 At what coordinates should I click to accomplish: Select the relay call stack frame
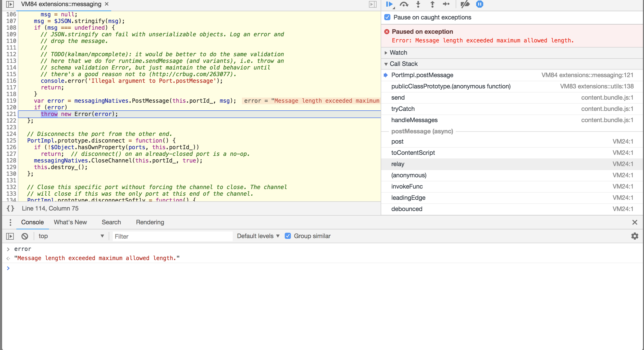pyautogui.click(x=398, y=164)
